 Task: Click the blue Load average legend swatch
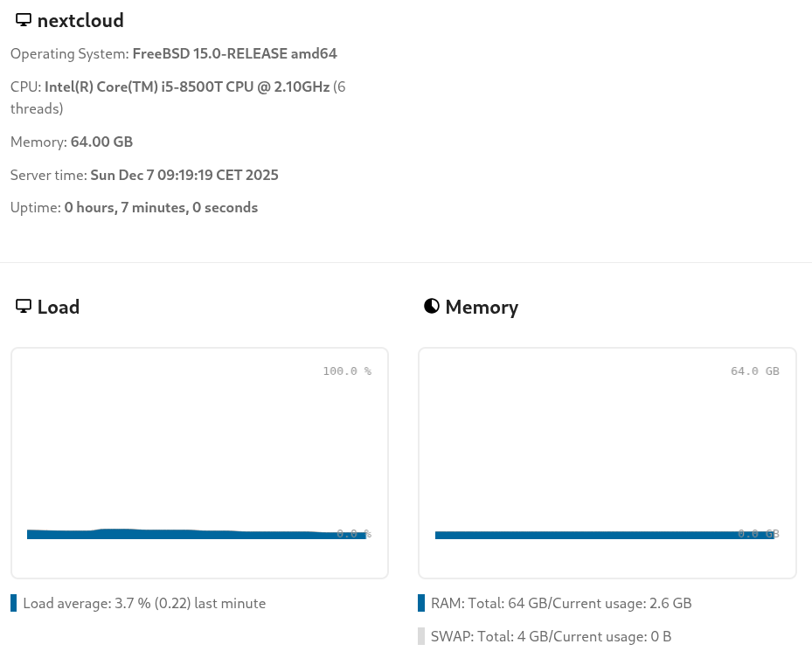pos(14,603)
